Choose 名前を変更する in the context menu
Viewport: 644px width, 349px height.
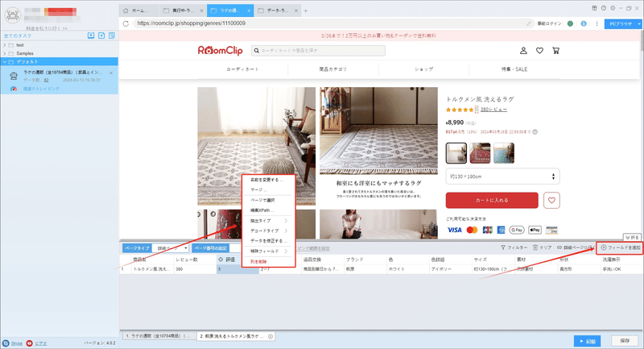269,180
